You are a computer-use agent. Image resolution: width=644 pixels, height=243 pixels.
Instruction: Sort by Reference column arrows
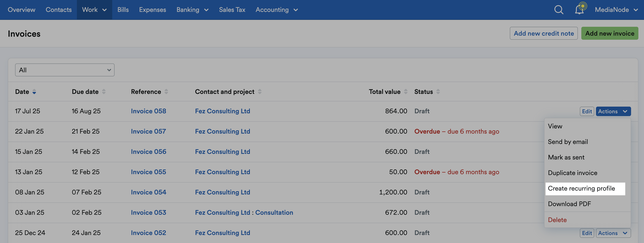[x=166, y=92]
